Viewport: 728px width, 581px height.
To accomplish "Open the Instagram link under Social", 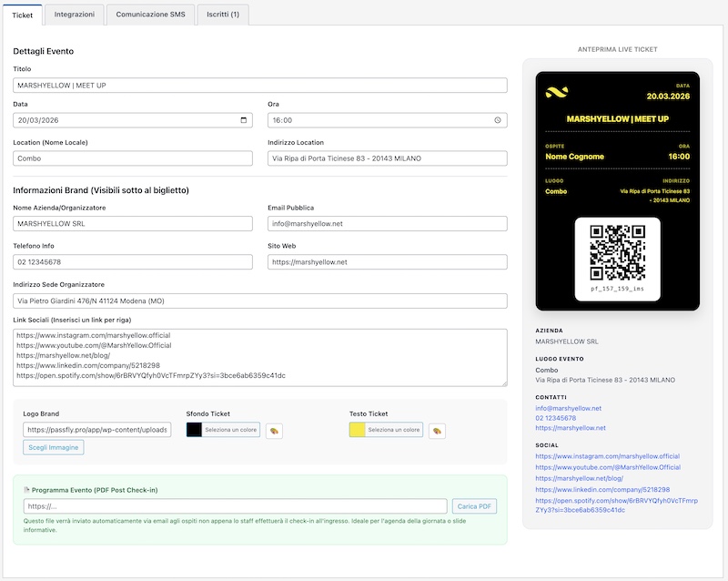I will coord(607,456).
